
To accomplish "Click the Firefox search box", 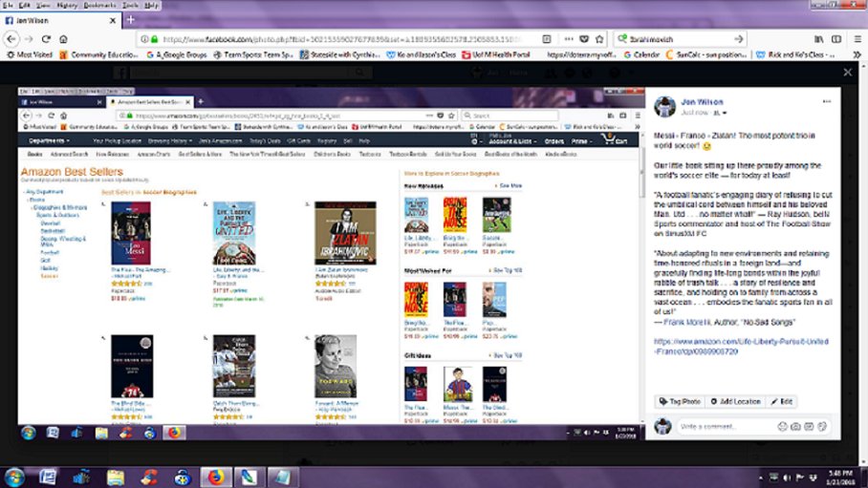I will [x=681, y=39].
